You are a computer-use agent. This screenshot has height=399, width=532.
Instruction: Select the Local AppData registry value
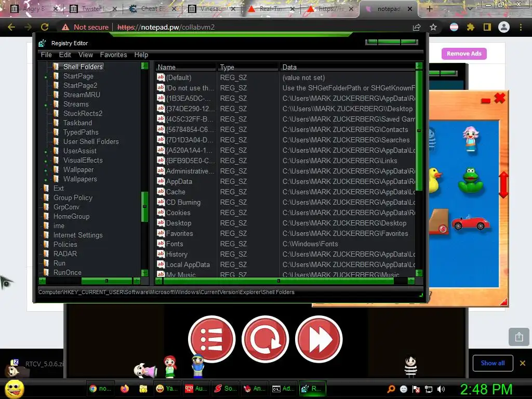[x=188, y=264]
